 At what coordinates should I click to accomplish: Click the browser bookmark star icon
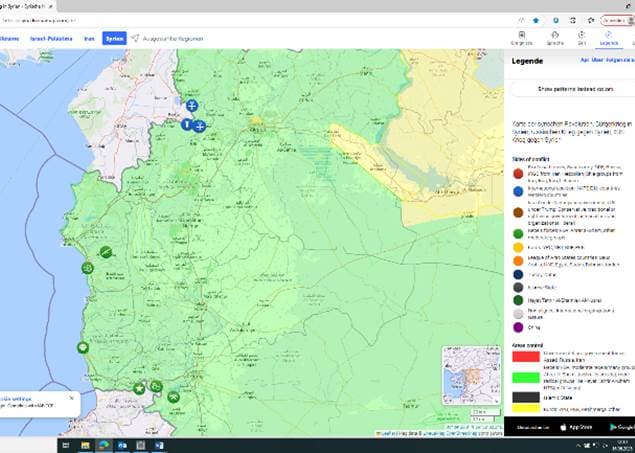535,18
